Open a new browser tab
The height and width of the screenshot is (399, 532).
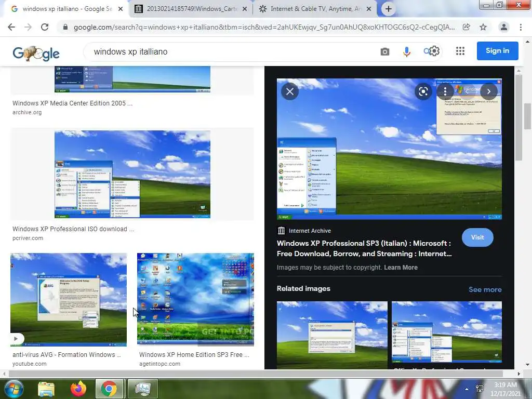pos(389,9)
